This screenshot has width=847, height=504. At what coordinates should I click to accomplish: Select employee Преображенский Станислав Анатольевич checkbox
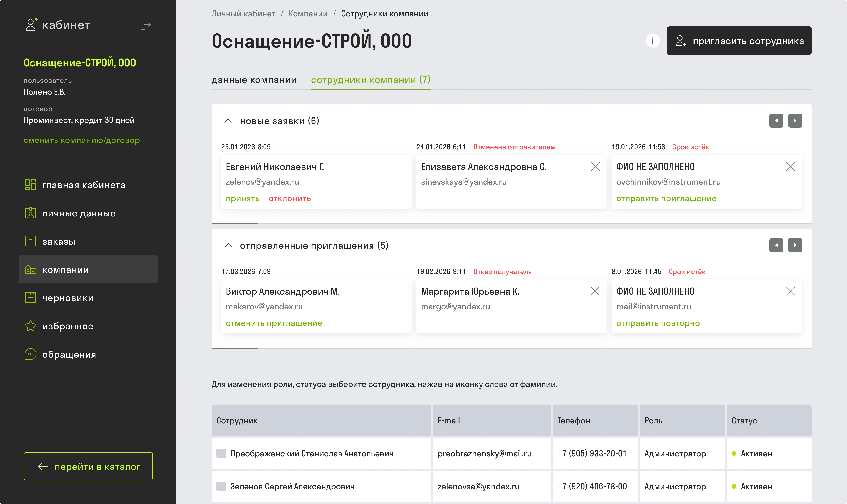(221, 453)
